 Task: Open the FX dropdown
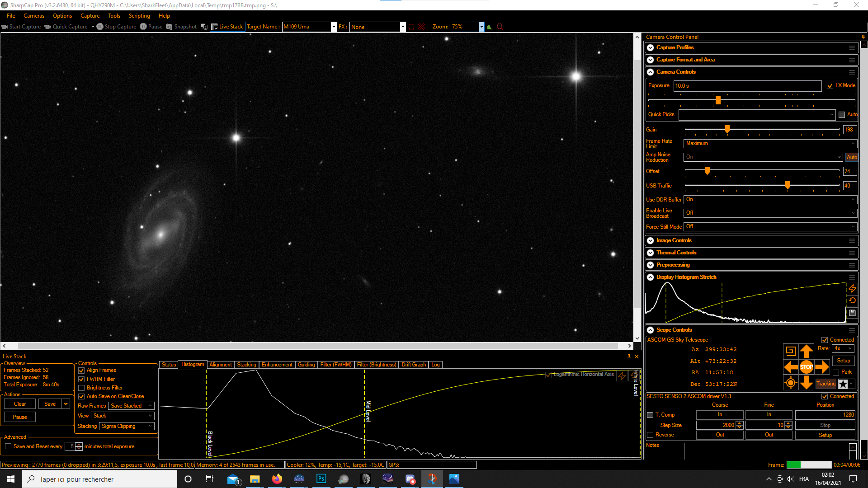pos(402,27)
